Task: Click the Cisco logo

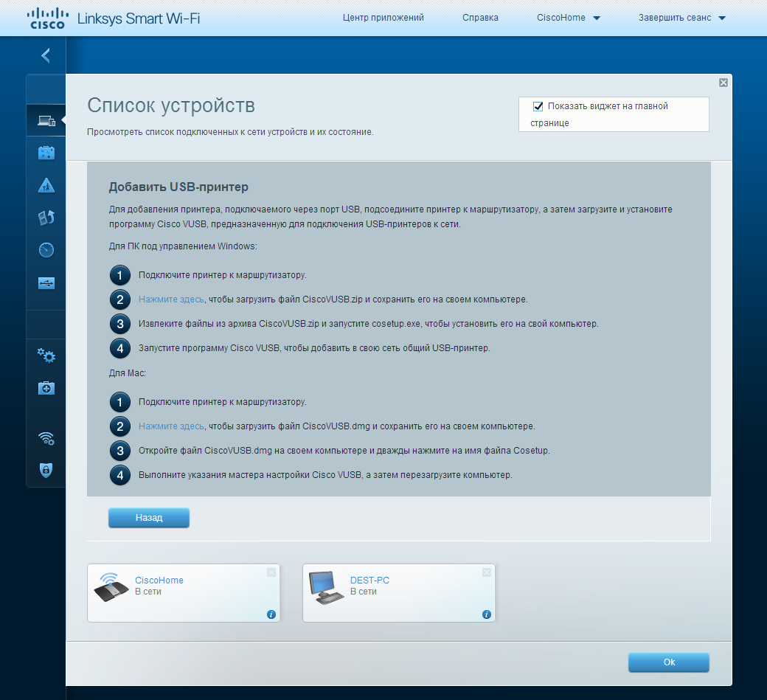Action: point(47,18)
